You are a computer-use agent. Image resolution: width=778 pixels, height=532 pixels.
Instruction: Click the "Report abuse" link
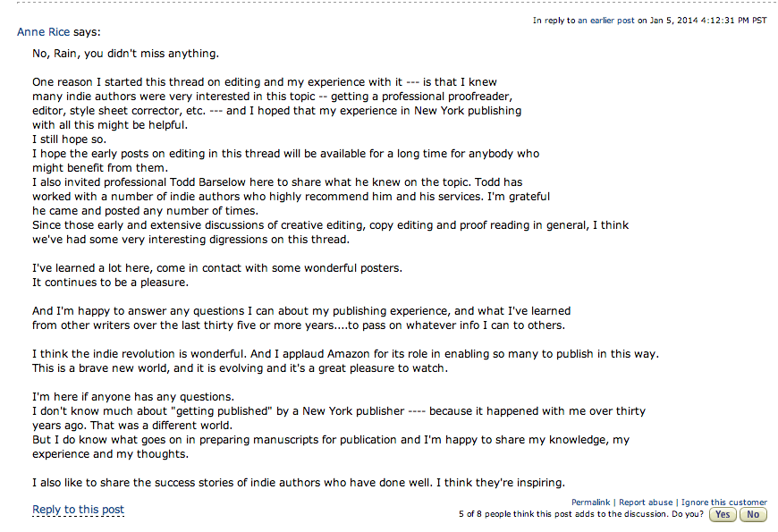(646, 502)
